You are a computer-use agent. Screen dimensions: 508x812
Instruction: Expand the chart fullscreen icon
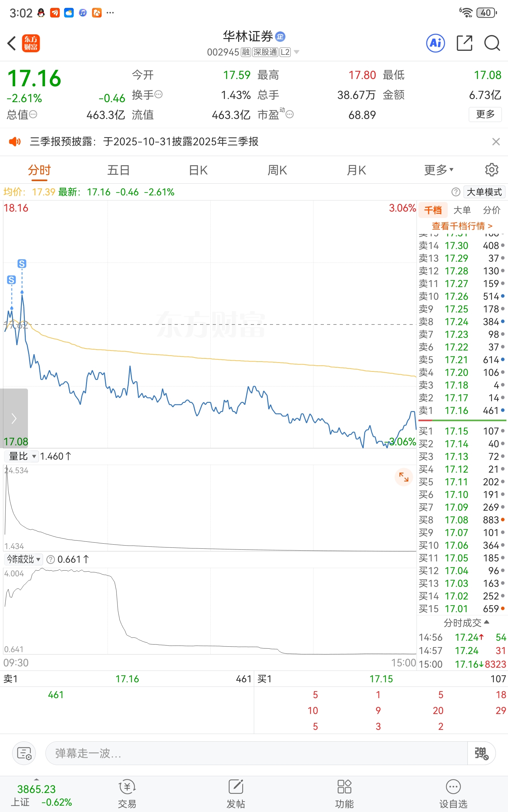point(404,477)
